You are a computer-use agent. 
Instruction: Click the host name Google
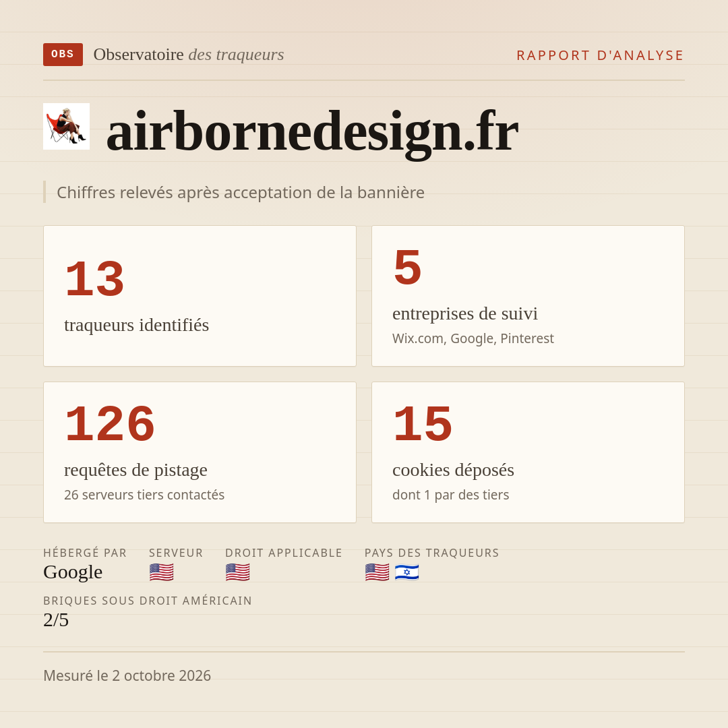click(x=73, y=572)
